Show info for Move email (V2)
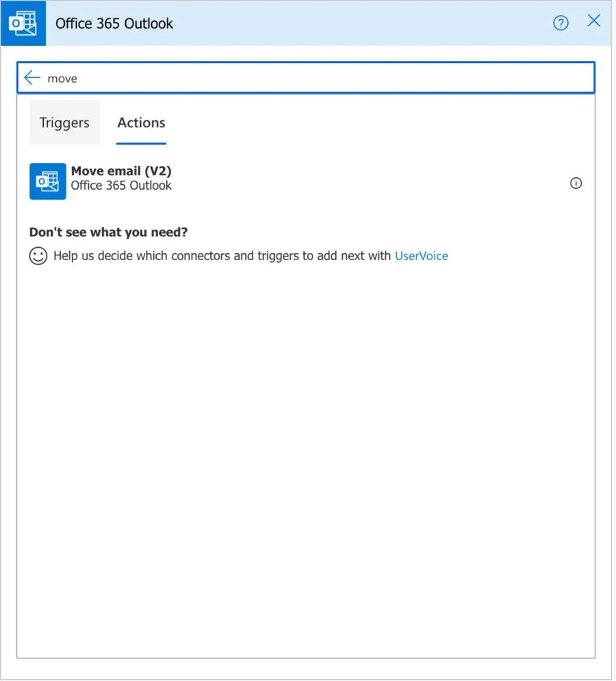The height and width of the screenshot is (681, 616). 576,183
